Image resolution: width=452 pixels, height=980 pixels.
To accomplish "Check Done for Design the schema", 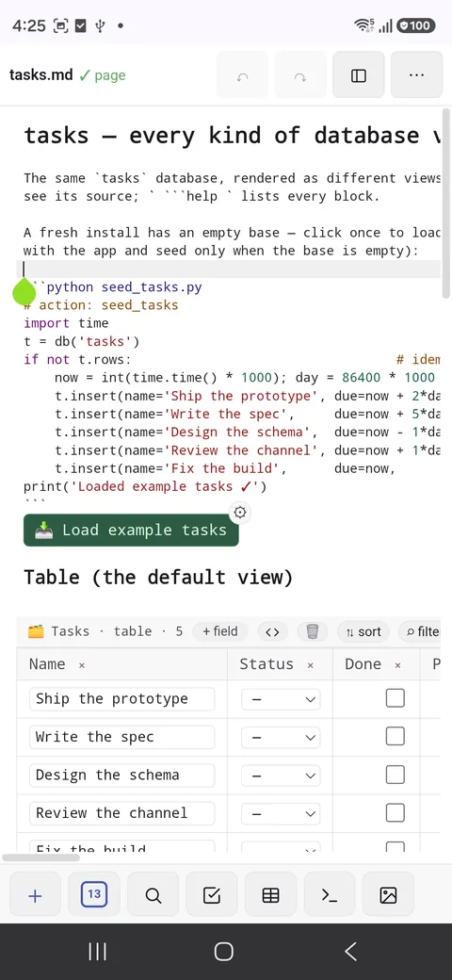I will 395,775.
